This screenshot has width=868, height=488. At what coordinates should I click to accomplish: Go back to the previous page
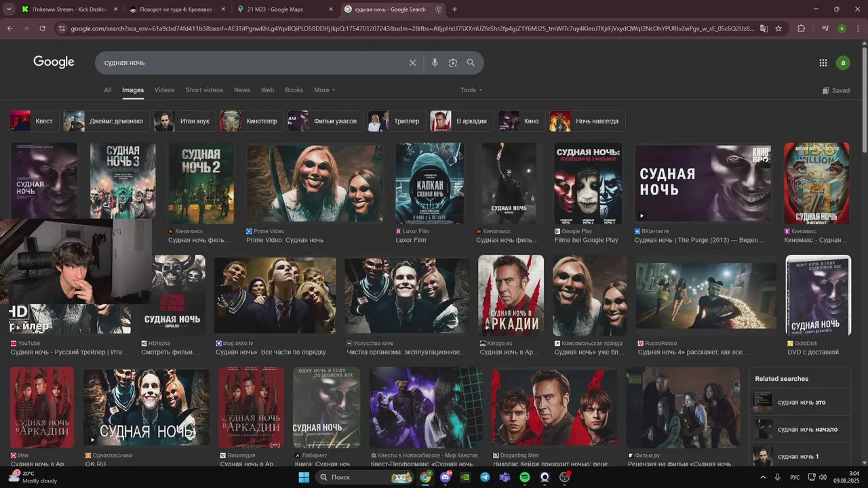[9, 28]
